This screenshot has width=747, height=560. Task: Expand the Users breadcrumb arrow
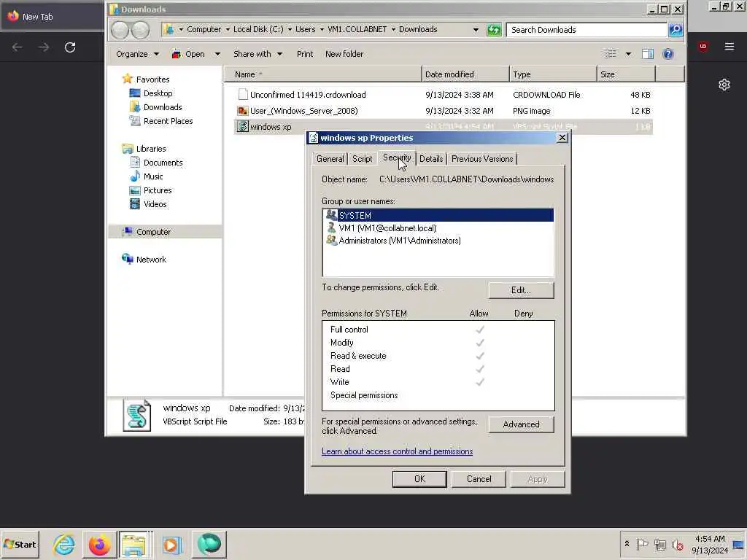pyautogui.click(x=322, y=29)
